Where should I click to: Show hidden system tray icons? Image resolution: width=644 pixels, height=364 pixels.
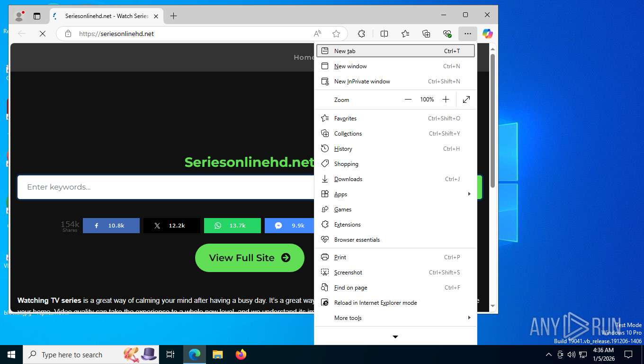pos(549,355)
